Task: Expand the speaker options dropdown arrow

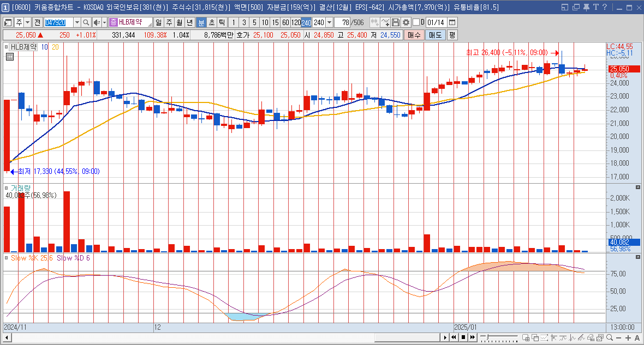Action: click(104, 22)
